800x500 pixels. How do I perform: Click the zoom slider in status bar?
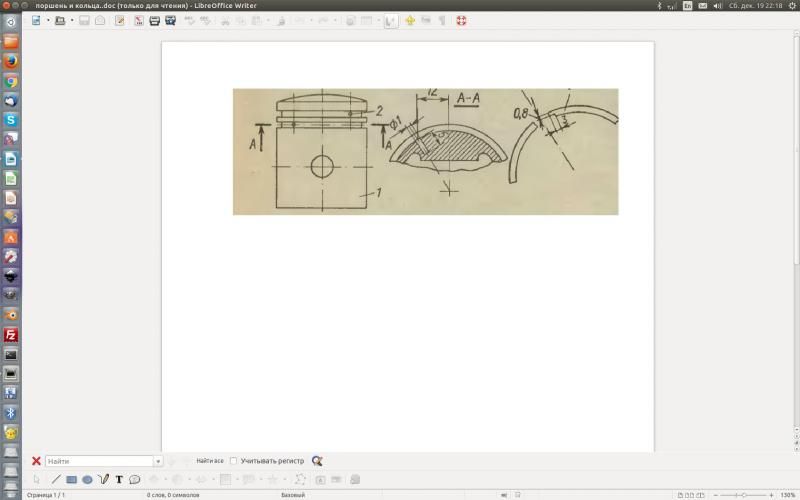coord(742,495)
